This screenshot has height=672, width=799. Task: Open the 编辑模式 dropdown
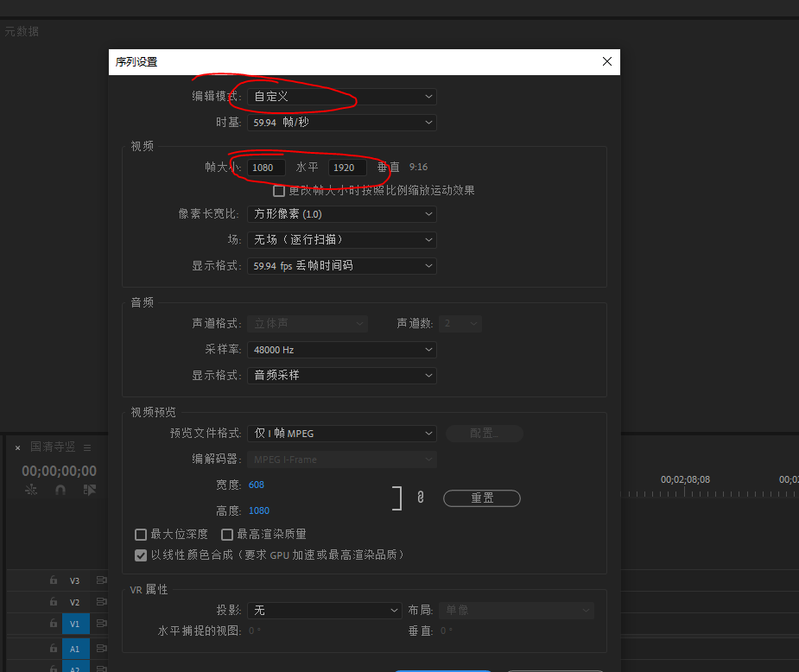tap(341, 97)
